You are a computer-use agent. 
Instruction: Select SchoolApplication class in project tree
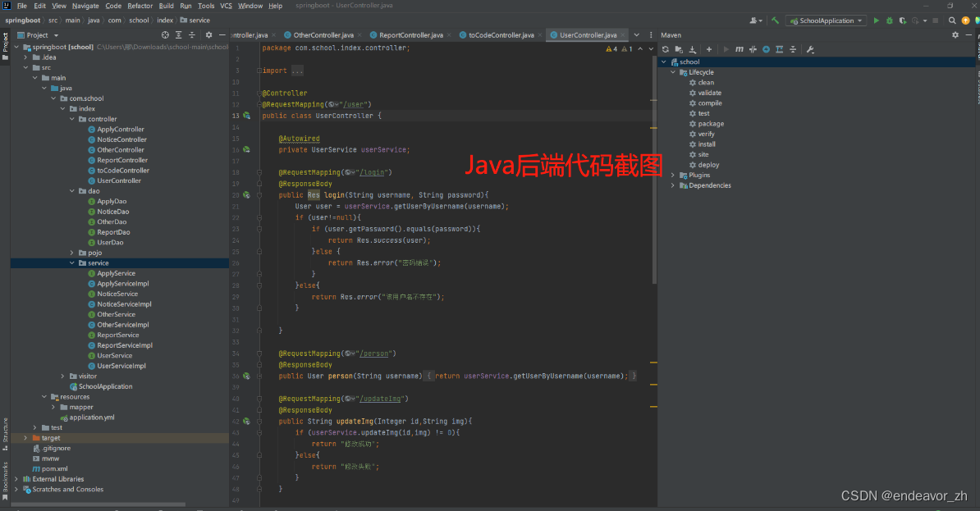pyautogui.click(x=105, y=386)
